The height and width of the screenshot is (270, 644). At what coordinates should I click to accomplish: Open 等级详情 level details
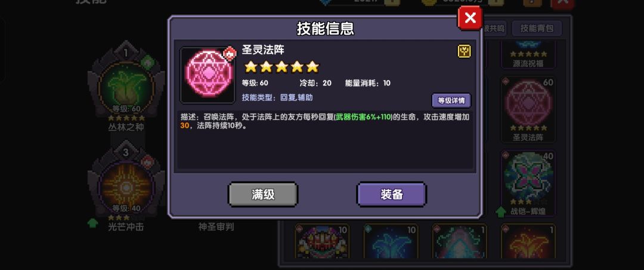click(x=451, y=100)
